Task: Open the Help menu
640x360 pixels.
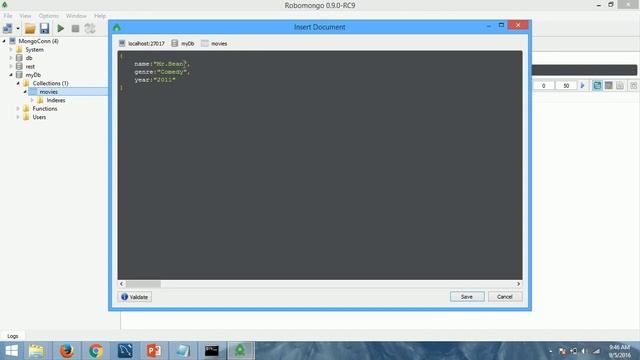Action: (x=100, y=16)
